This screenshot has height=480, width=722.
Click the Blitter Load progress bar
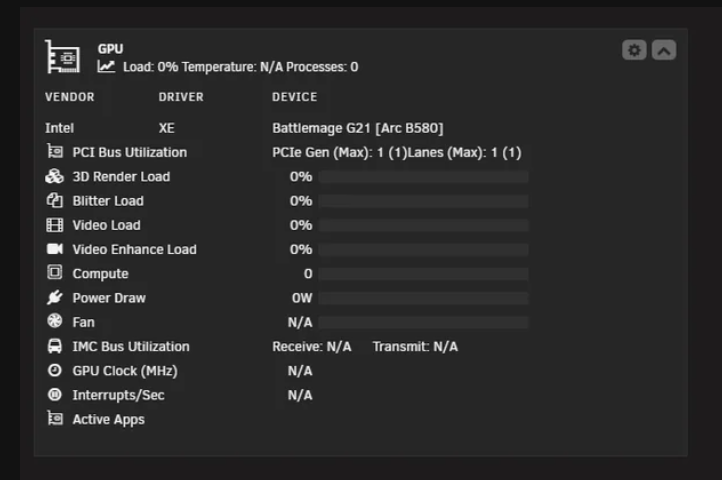(424, 201)
